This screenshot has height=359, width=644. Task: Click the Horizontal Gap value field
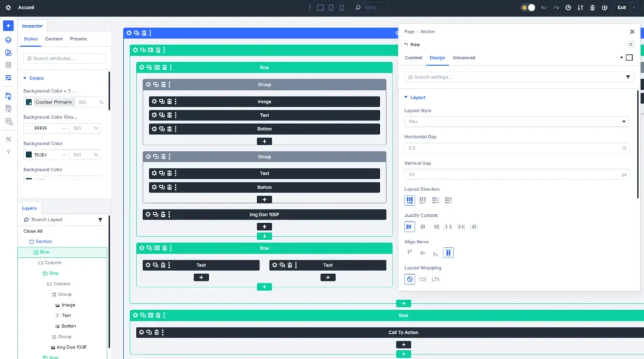[517, 148]
